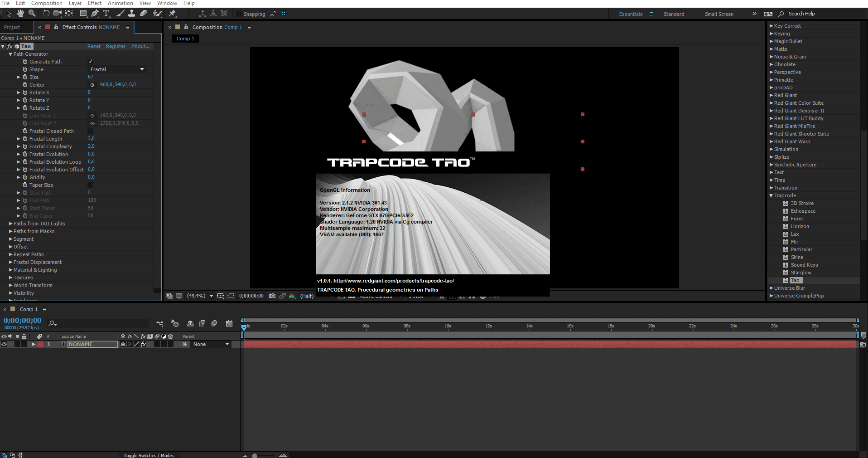Expand the Red Giant effects category

(x=771, y=95)
